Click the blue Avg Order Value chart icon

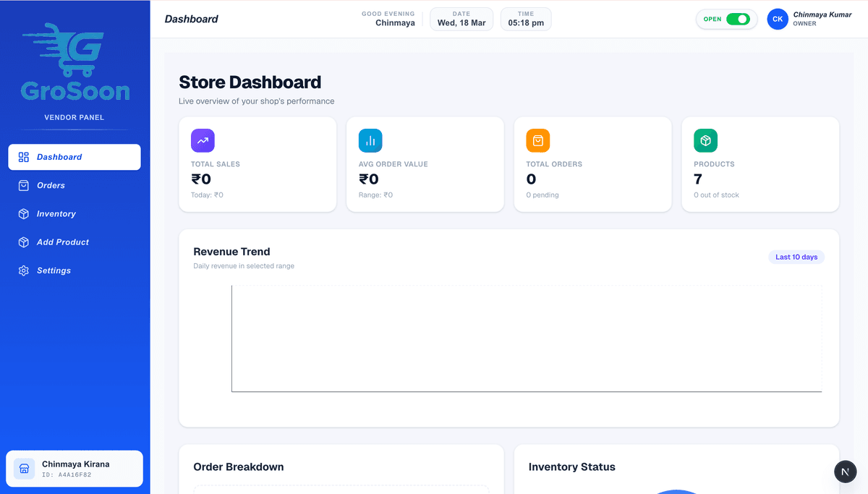(370, 140)
